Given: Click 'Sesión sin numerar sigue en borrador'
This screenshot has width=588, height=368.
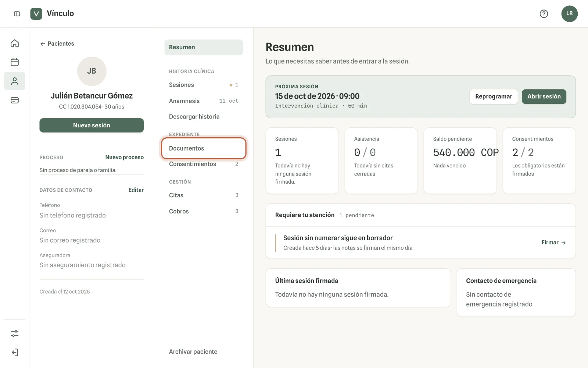Looking at the screenshot, I should point(338,238).
